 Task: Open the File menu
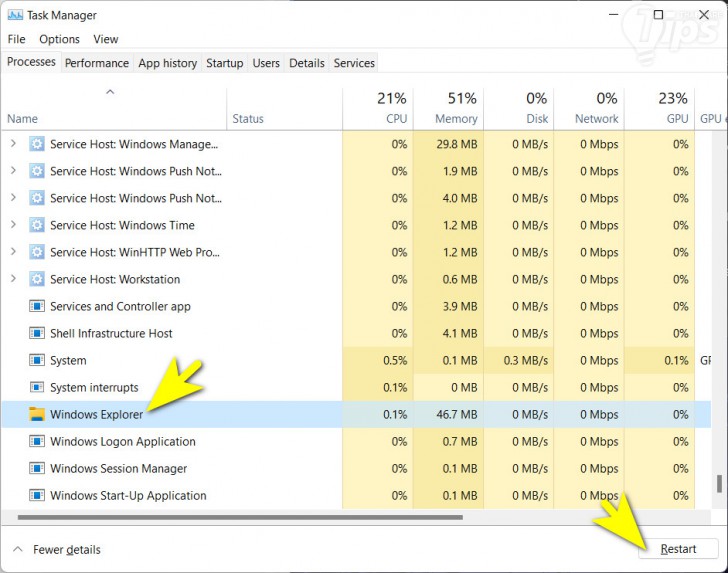pos(16,39)
